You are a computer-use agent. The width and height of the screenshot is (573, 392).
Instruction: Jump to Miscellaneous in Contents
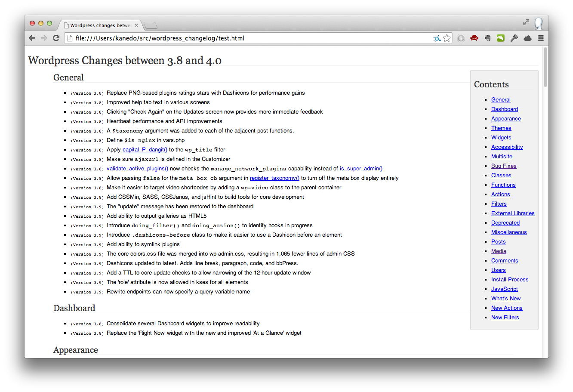pos(509,232)
